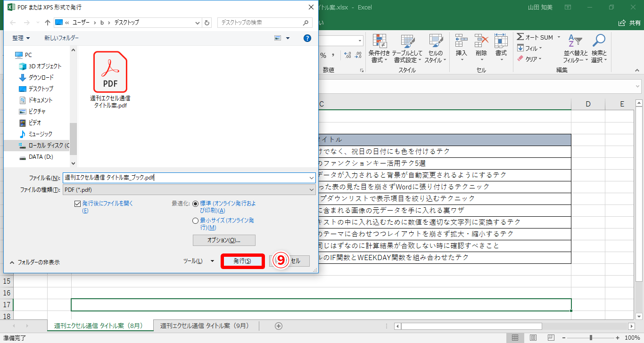The image size is (644, 343).
Task: Collapse folders with フォルダーの非表示
Action: click(x=34, y=262)
